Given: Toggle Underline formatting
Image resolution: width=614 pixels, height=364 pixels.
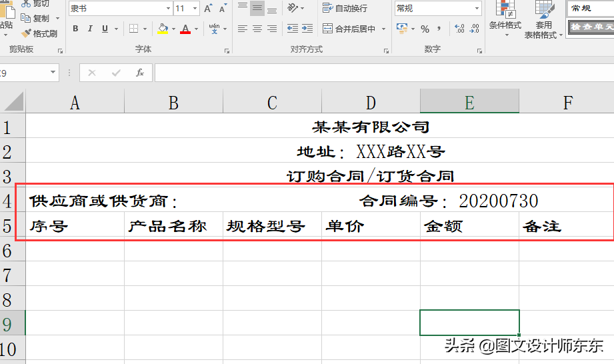Looking at the screenshot, I should click(x=105, y=29).
